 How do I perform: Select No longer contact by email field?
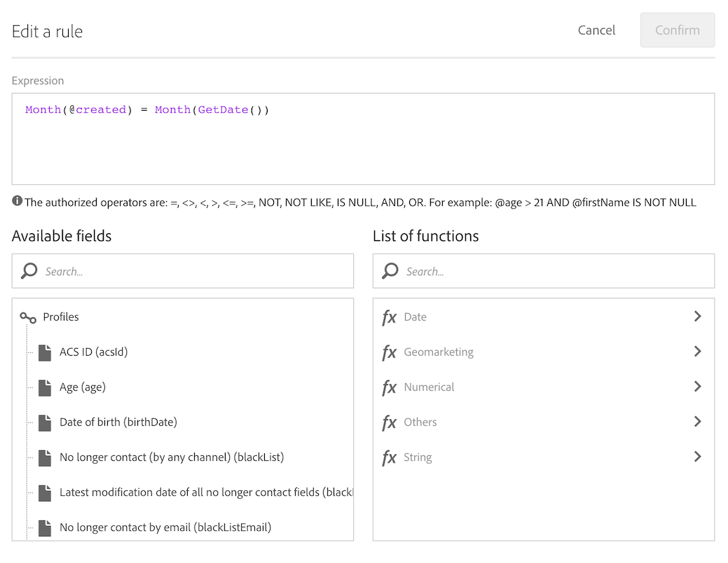pos(165,527)
